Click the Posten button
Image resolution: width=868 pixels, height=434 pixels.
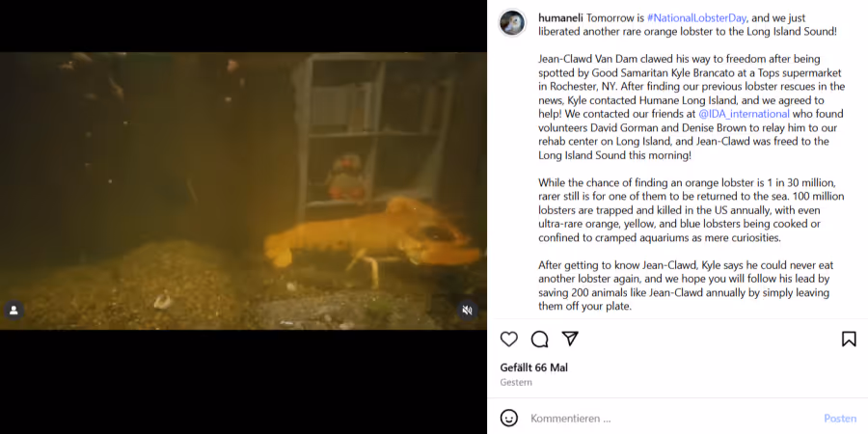coord(840,418)
